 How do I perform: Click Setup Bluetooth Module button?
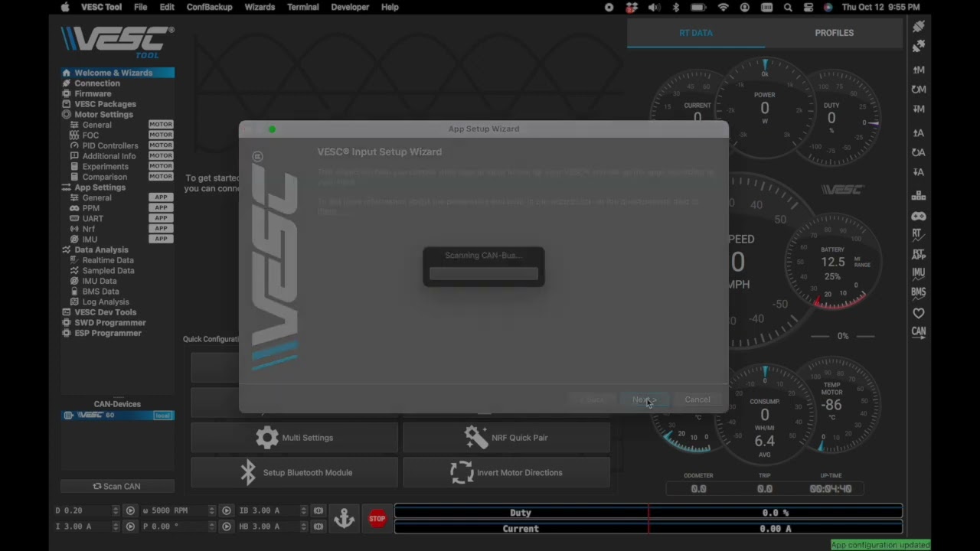[x=295, y=472]
